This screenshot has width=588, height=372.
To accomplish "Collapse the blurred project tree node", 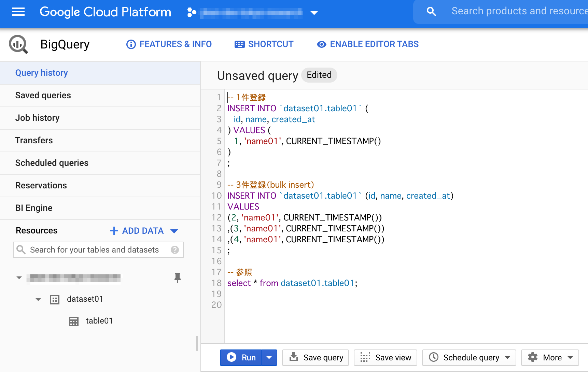I will (19, 278).
